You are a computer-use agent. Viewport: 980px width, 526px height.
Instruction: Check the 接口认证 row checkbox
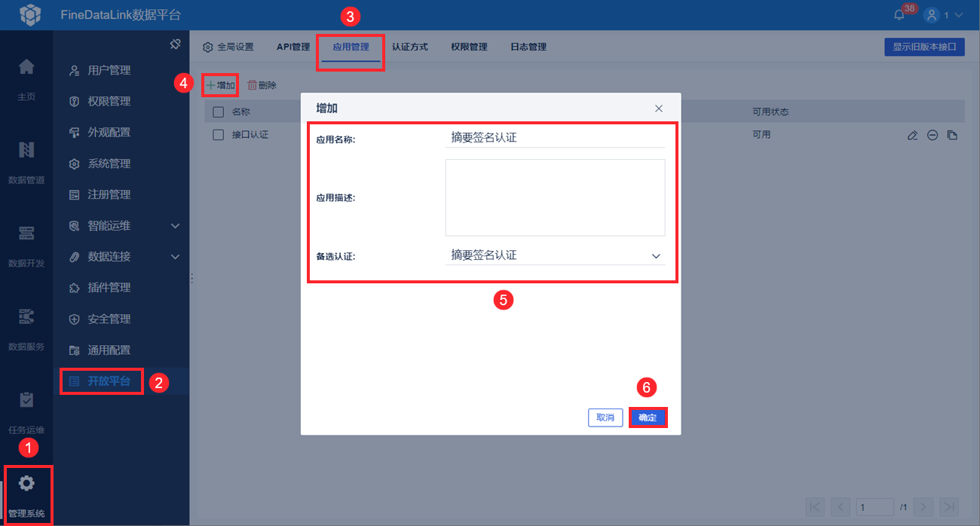[x=219, y=135]
